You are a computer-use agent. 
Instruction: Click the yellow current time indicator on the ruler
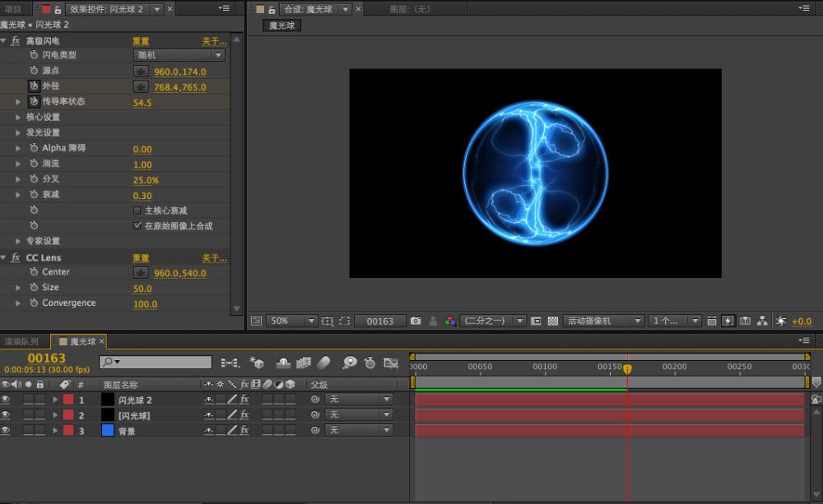pos(627,368)
